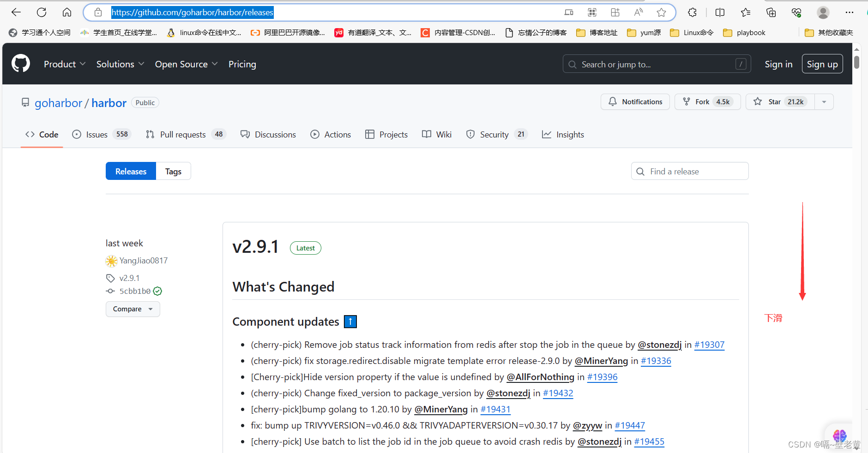The width and height of the screenshot is (868, 453).
Task: Select the Releases tab button
Action: coord(131,171)
